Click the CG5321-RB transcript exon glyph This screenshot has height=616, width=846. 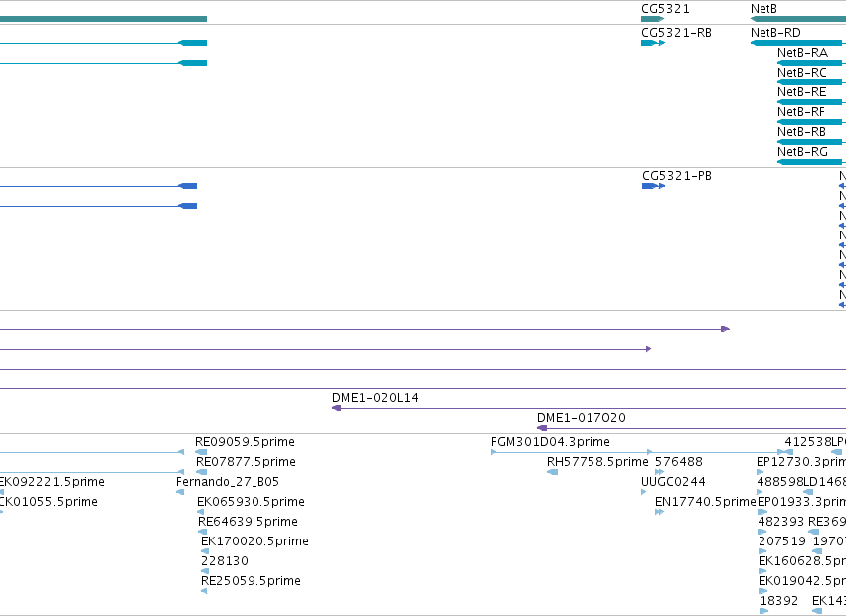(x=653, y=43)
